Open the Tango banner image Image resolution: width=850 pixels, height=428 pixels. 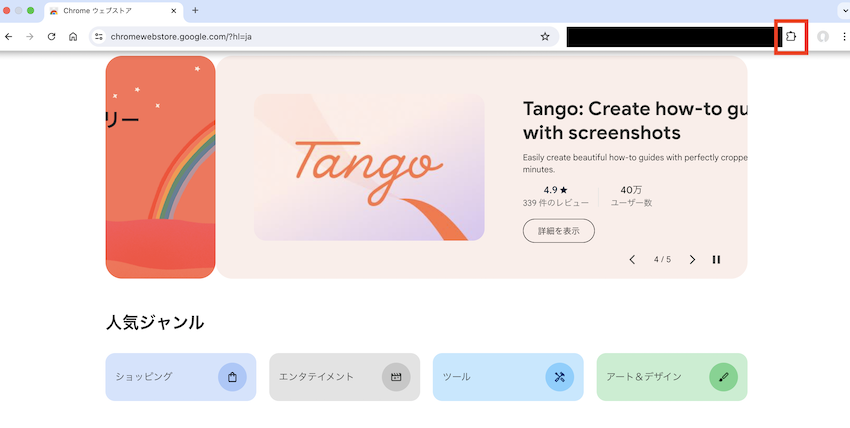tap(369, 167)
